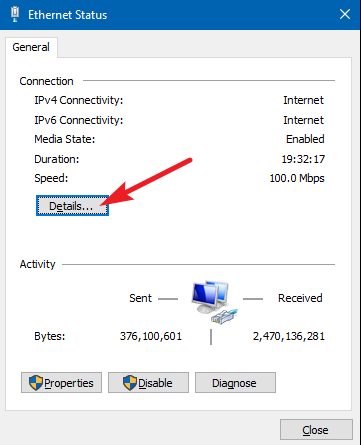361x445 pixels.
Task: Click the IPv6 Connectivity Internet value
Action: point(303,120)
